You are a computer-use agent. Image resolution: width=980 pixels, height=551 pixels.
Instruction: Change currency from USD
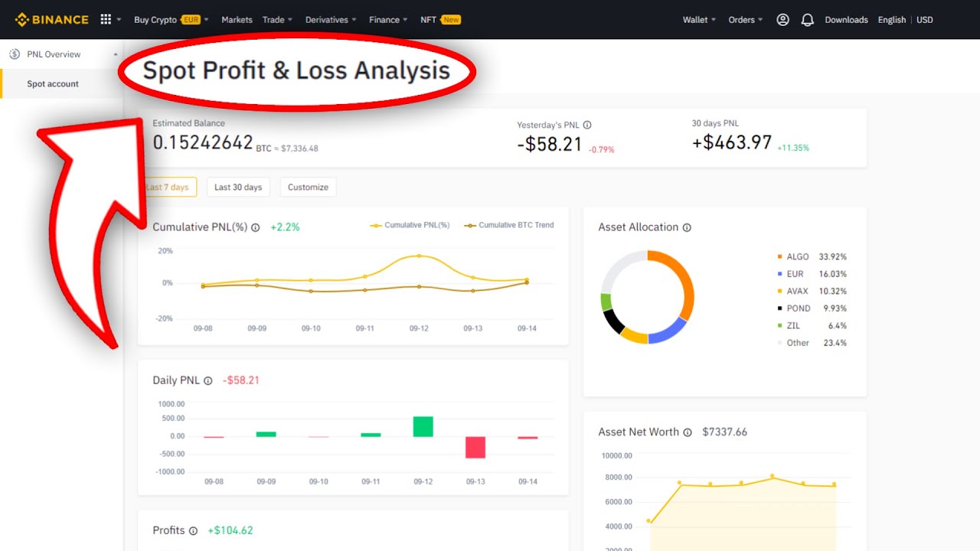[925, 20]
